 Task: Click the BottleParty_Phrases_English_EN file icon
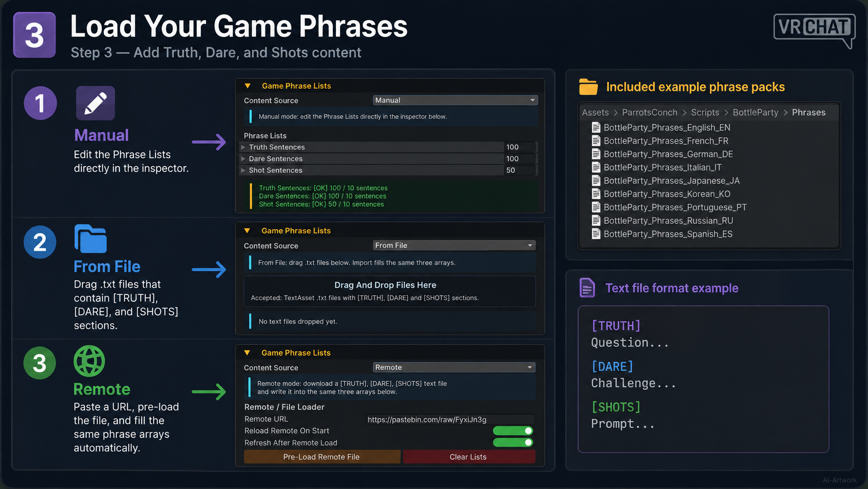coord(596,127)
